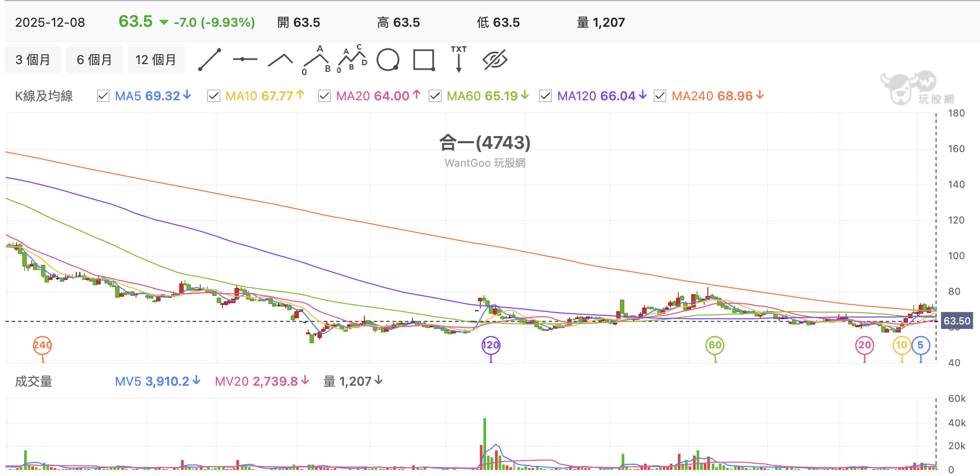Image resolution: width=980 pixels, height=476 pixels.
Task: Click the MA20 64.00 value label
Action: click(379, 96)
